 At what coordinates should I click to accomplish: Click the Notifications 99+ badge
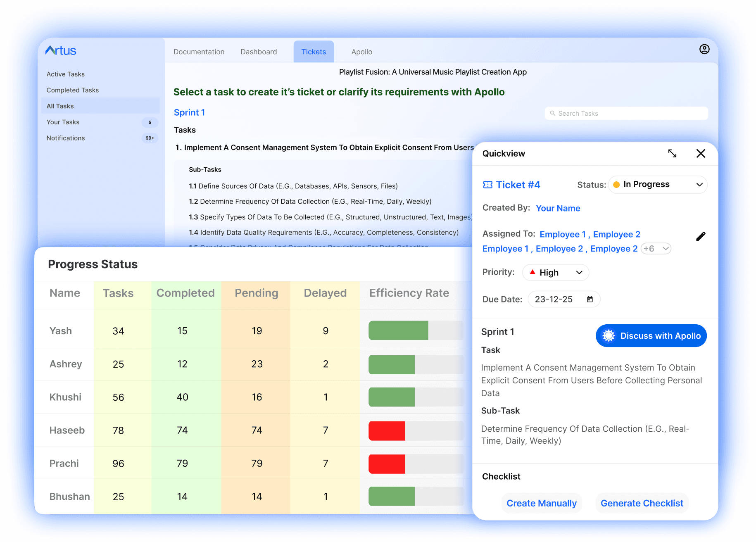[150, 138]
